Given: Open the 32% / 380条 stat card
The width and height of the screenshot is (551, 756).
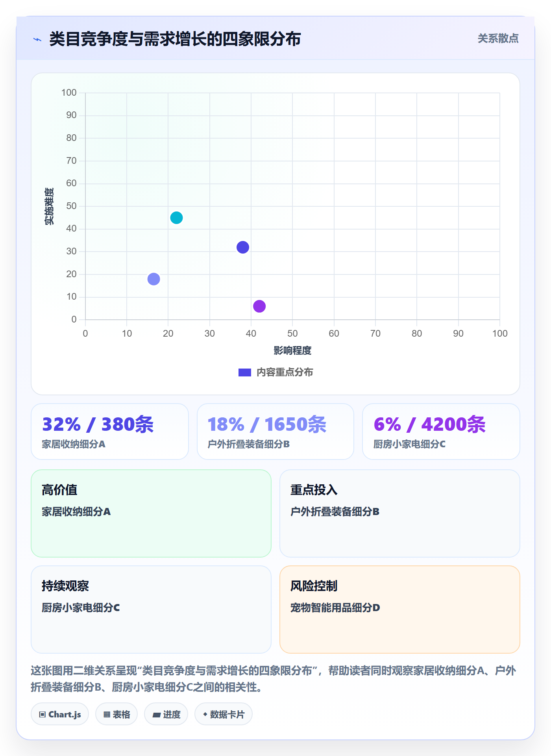Looking at the screenshot, I should point(110,432).
